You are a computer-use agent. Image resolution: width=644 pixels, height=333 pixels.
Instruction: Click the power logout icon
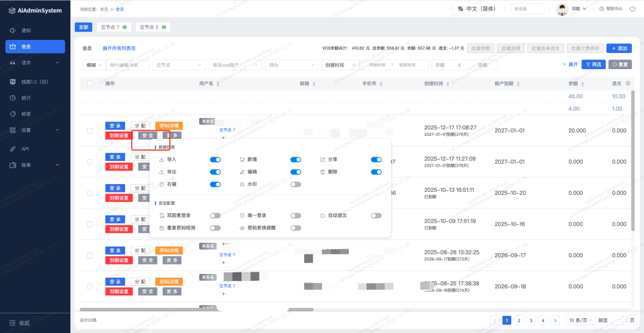[633, 9]
